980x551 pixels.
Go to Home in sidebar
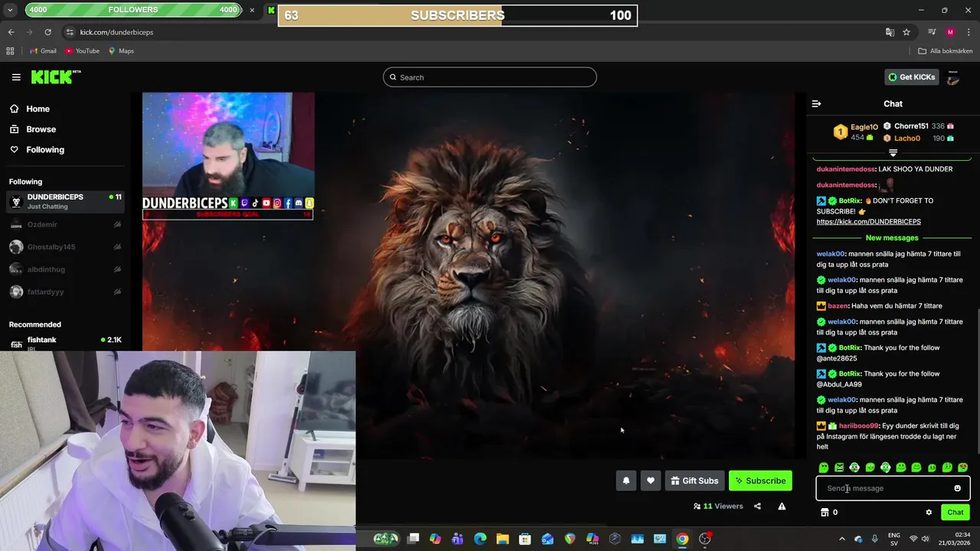[38, 109]
